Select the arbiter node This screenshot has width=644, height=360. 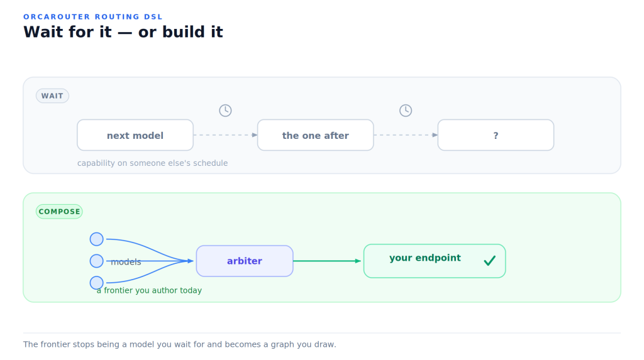click(245, 261)
